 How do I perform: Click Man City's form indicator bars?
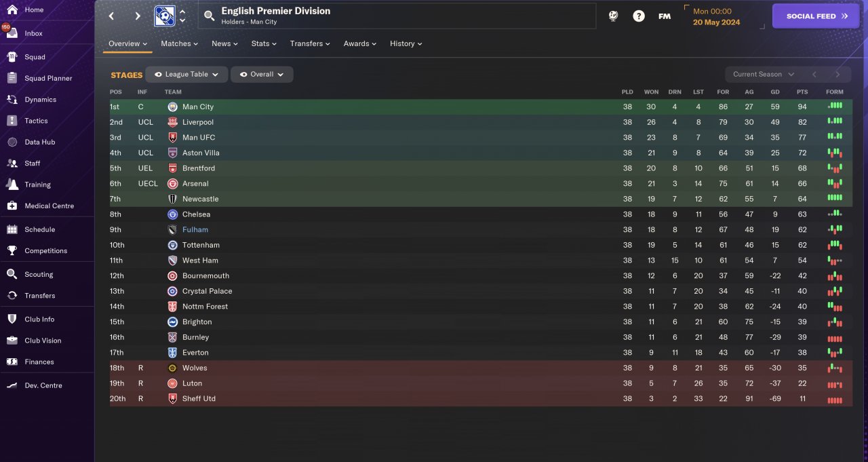click(835, 107)
